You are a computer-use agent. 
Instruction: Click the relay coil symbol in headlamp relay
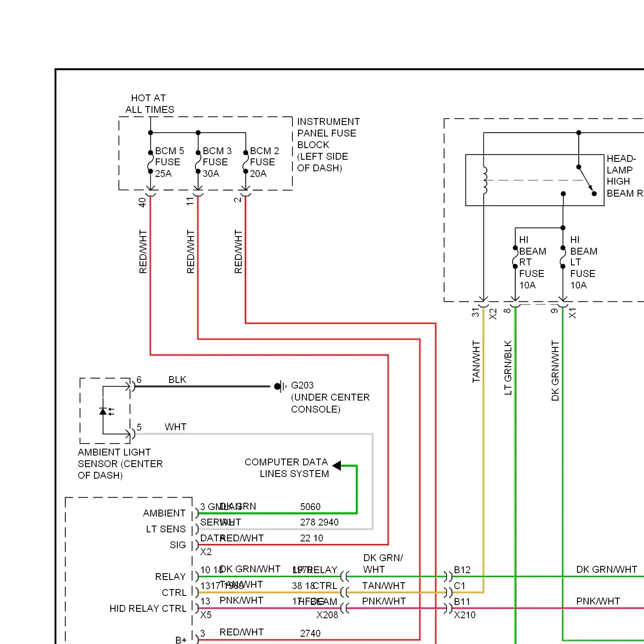point(485,180)
